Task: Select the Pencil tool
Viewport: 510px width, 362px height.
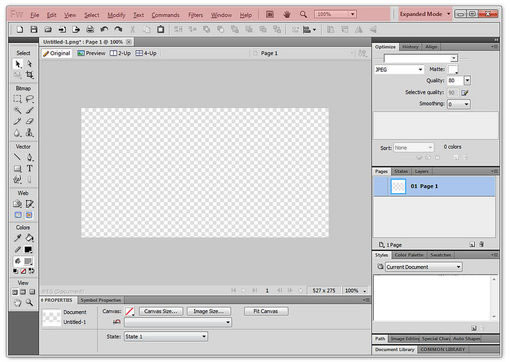Action: pyautogui.click(x=18, y=121)
